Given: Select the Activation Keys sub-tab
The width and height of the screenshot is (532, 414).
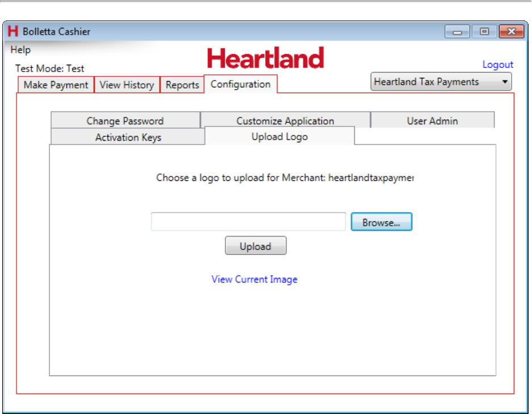Looking at the screenshot, I should [x=128, y=137].
